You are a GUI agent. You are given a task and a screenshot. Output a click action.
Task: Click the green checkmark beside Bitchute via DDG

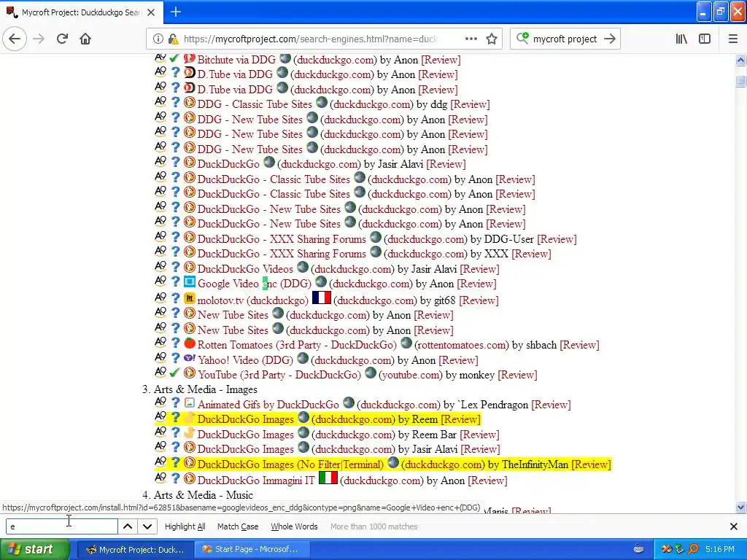click(174, 58)
